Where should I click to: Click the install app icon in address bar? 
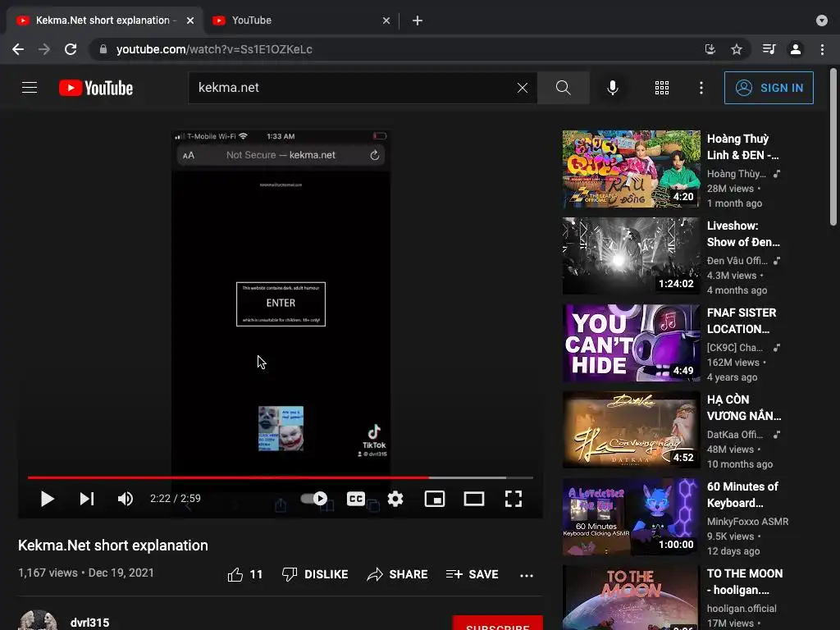click(710, 49)
